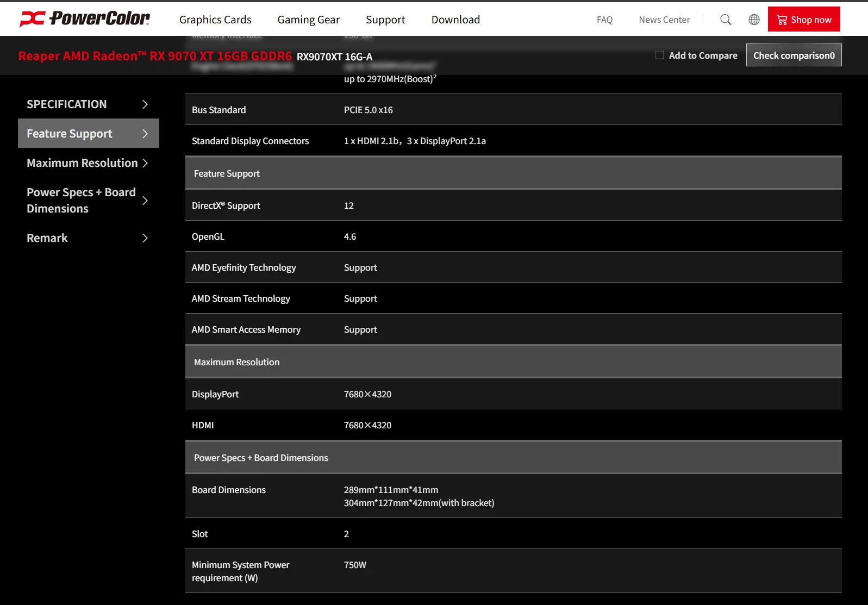The image size is (868, 605).
Task: Click chevron beside Power Specs + Board Dimensions
Action: (x=145, y=201)
